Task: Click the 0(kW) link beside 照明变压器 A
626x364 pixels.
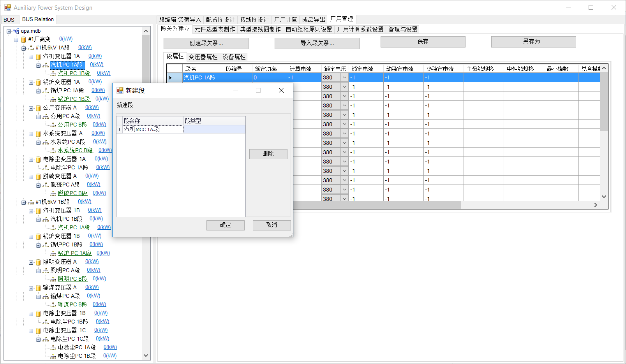Action: (x=92, y=262)
